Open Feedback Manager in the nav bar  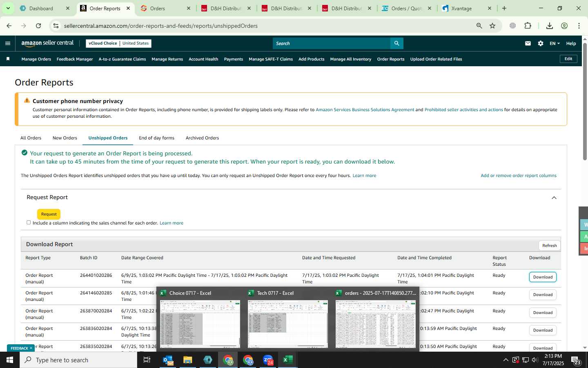[75, 59]
